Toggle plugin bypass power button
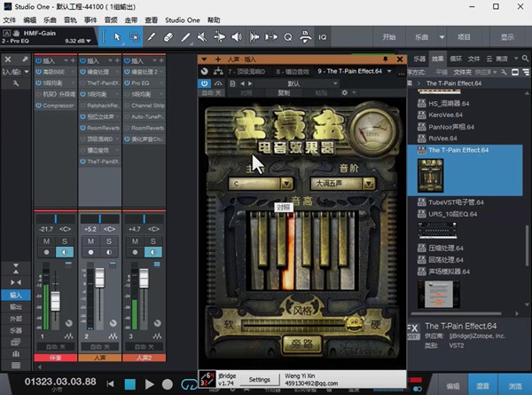The image size is (532, 395). [204, 83]
